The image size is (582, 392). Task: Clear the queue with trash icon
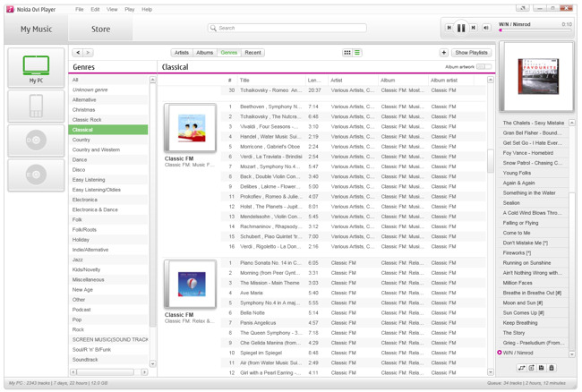[552, 368]
